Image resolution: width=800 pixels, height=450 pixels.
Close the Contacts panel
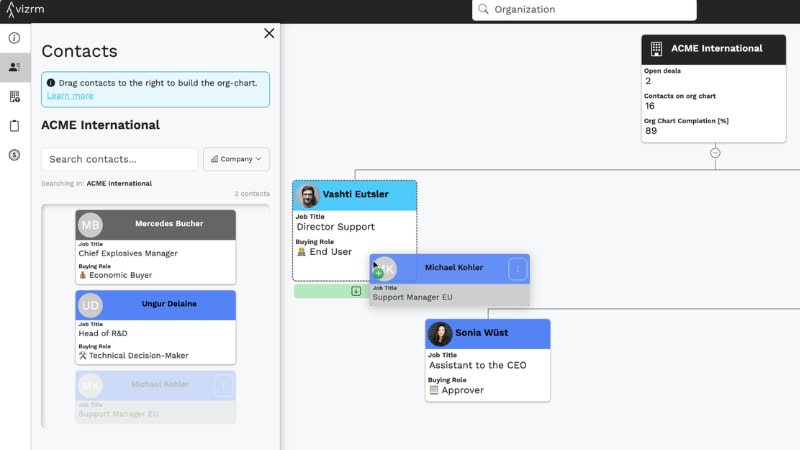(x=269, y=33)
